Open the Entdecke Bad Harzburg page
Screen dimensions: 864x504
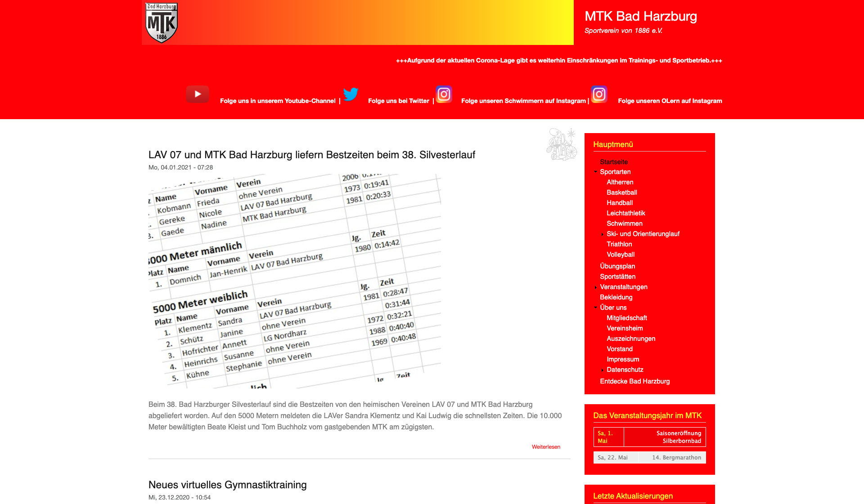[x=634, y=381]
